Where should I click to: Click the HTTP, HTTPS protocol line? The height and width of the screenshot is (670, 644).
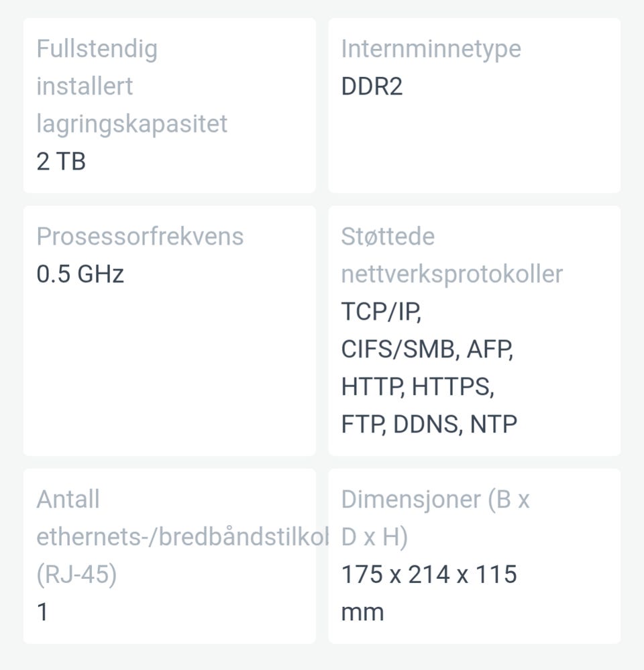(x=417, y=387)
